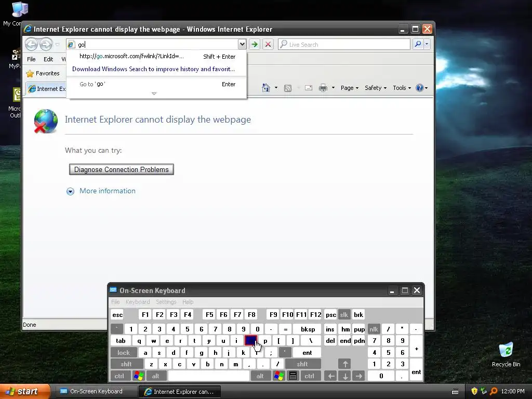Click Diagnose Connection Problems button
532x399 pixels.
click(x=122, y=169)
